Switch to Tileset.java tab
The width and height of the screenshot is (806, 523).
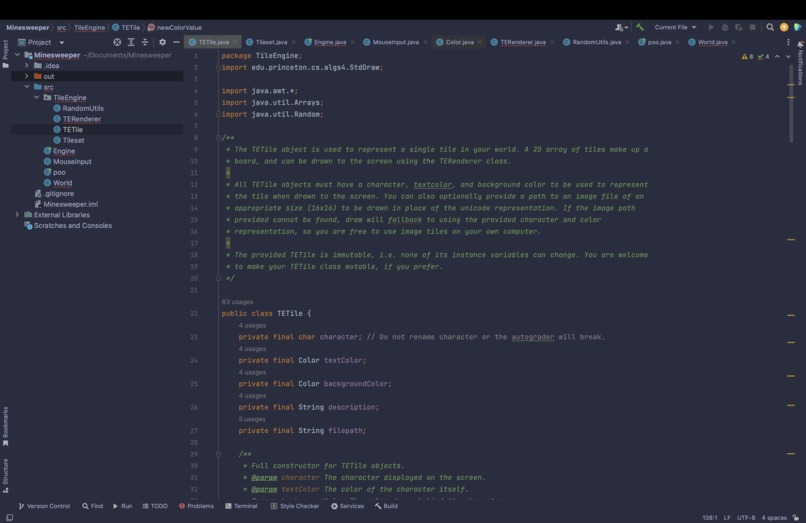[271, 42]
